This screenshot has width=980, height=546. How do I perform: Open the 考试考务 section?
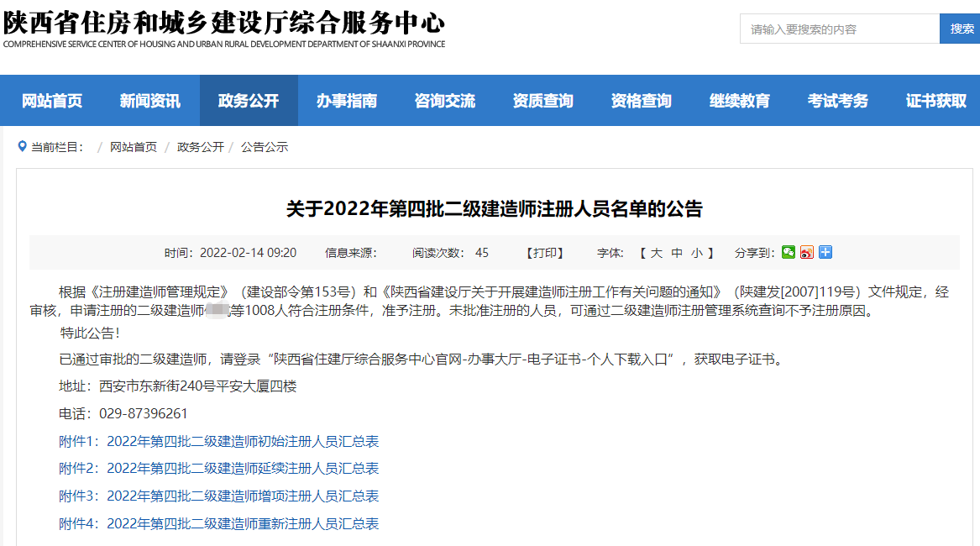click(837, 100)
